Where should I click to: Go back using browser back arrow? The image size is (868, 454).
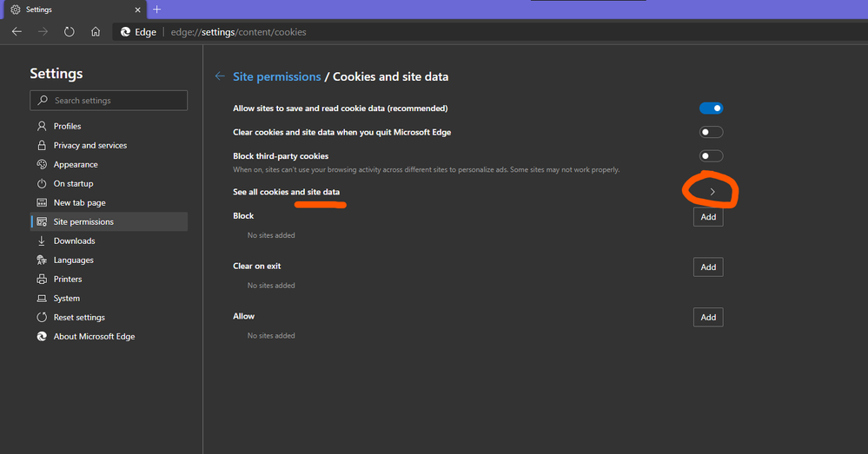coord(17,31)
